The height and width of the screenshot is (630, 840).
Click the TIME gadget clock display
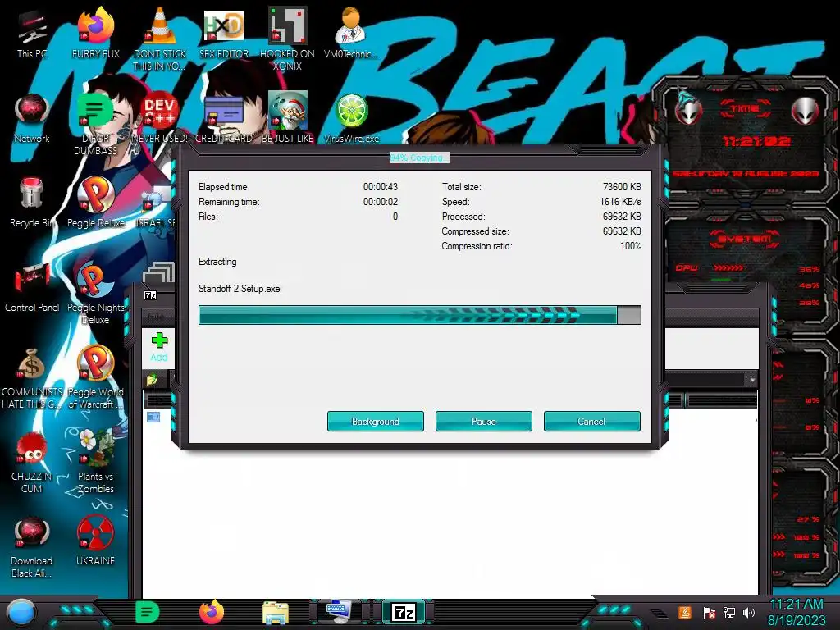pyautogui.click(x=756, y=141)
